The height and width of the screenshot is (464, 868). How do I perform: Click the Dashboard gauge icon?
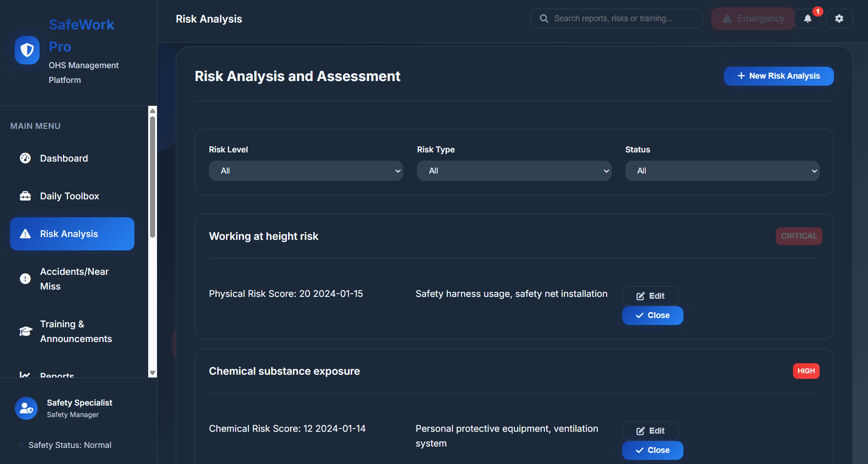point(25,158)
